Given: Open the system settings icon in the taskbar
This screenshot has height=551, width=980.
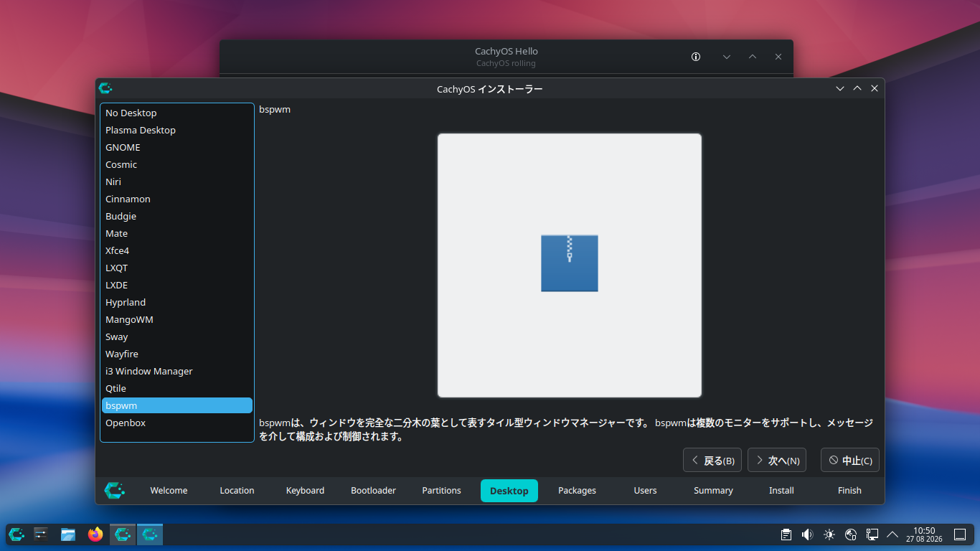Looking at the screenshot, I should (41, 534).
